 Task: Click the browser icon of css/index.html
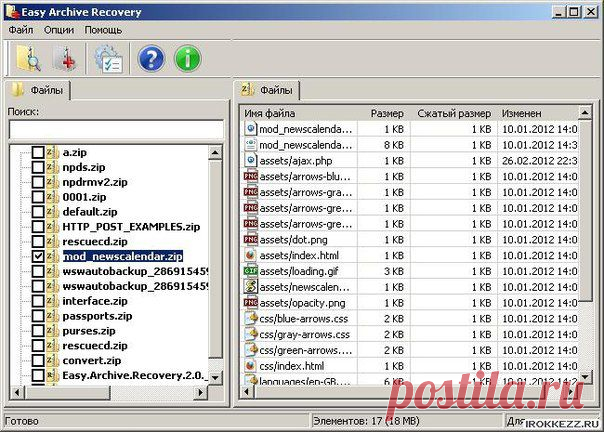point(250,366)
